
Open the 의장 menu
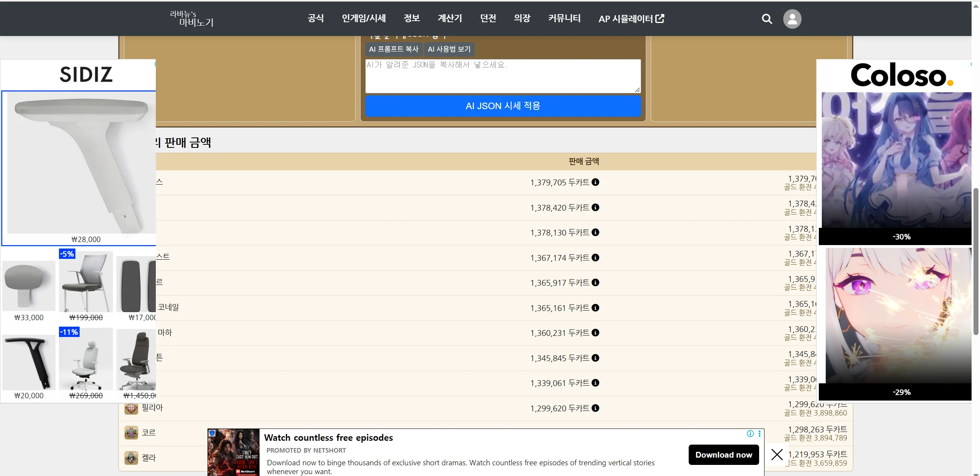point(522,18)
